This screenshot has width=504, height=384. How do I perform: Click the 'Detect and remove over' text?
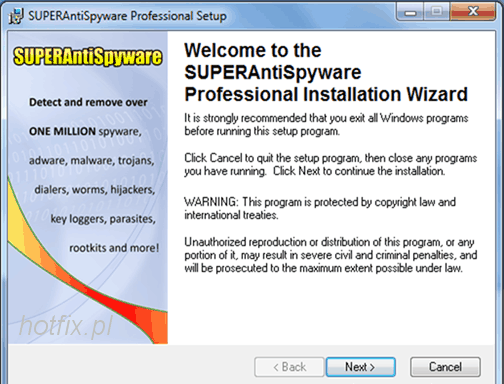[x=88, y=102]
